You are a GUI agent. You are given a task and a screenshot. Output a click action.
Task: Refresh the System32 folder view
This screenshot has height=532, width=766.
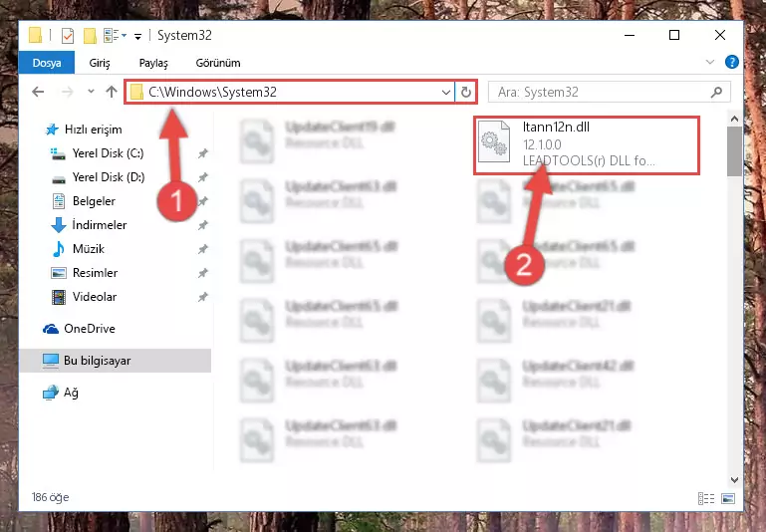click(x=465, y=92)
